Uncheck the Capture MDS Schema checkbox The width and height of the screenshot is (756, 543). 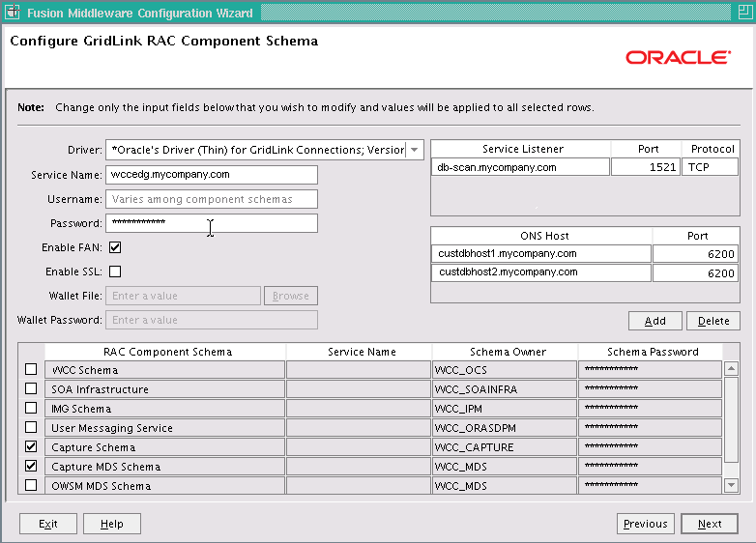tap(31, 466)
